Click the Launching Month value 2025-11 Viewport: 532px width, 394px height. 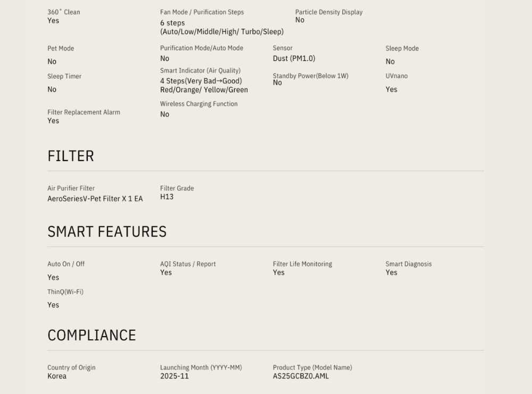click(x=174, y=376)
